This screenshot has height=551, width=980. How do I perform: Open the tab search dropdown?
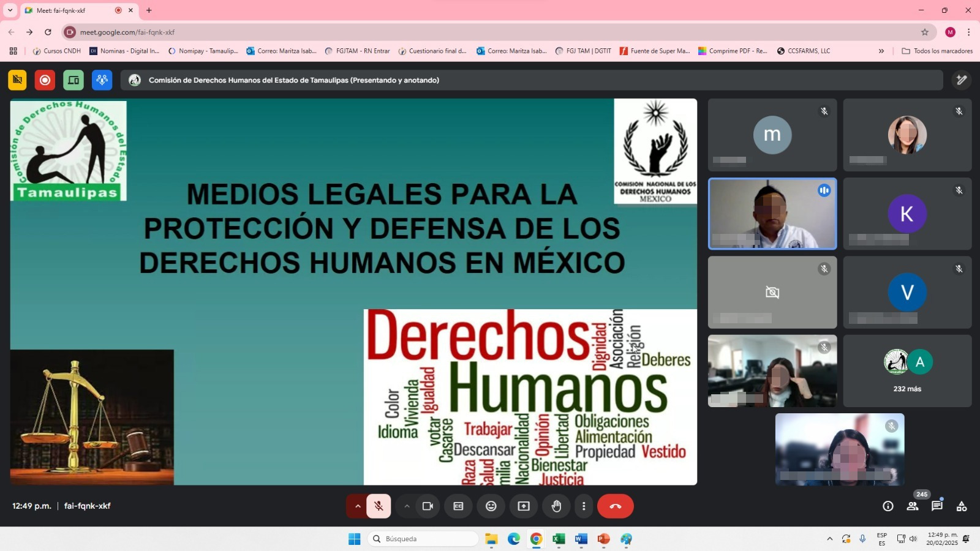(x=10, y=10)
